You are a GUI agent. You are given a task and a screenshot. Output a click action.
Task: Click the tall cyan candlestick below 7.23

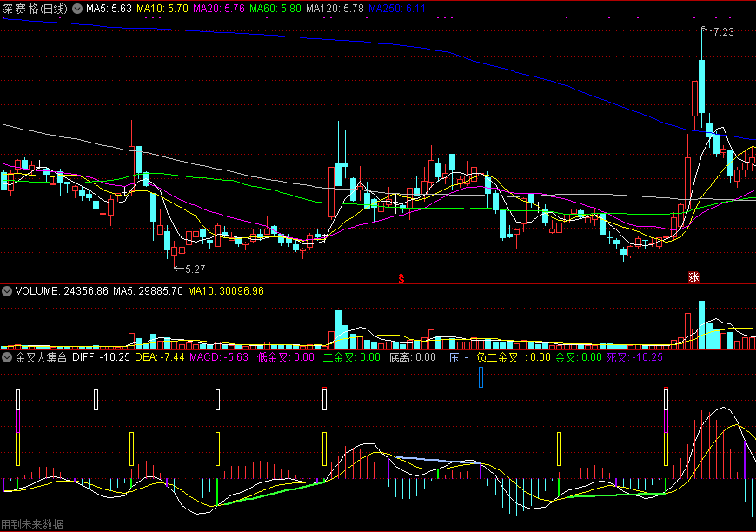click(x=701, y=86)
